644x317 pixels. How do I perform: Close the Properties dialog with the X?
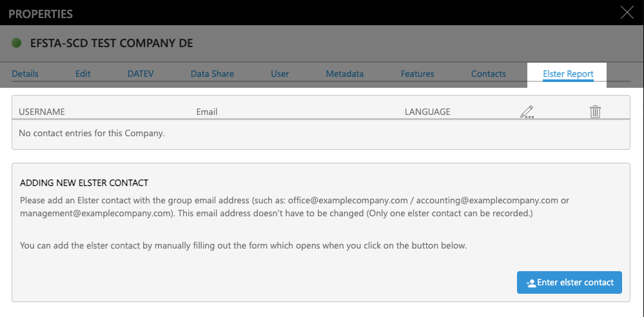tap(626, 13)
